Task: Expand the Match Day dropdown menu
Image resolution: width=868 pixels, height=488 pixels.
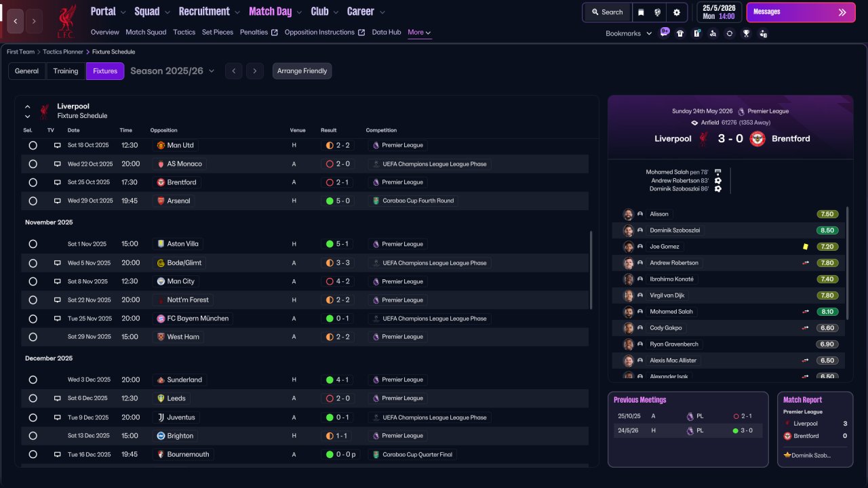Action: click(275, 12)
